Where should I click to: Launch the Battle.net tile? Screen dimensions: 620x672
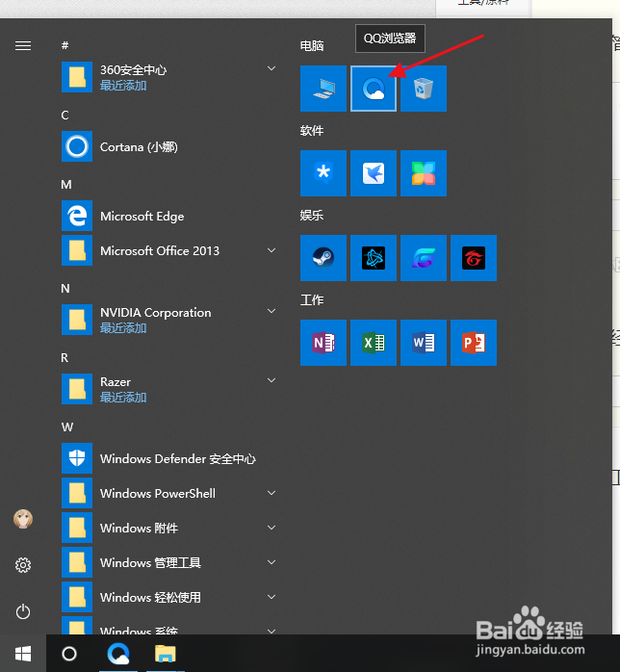point(374,258)
